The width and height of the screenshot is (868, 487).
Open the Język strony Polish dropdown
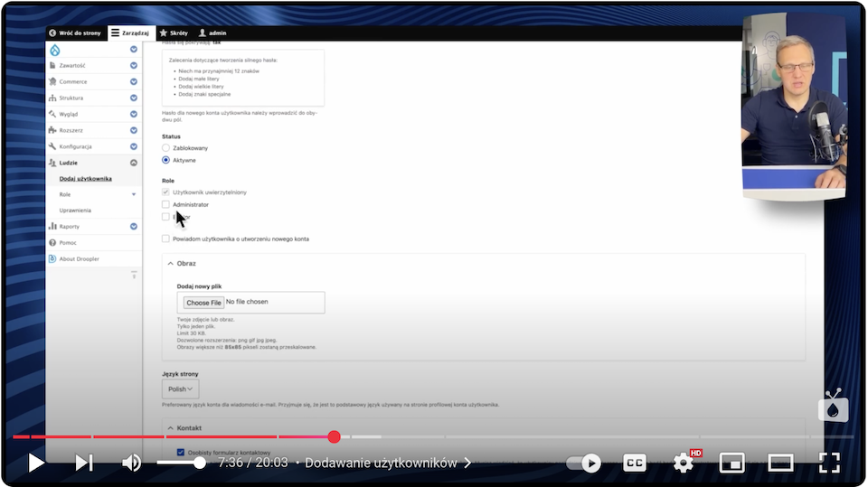pyautogui.click(x=181, y=389)
